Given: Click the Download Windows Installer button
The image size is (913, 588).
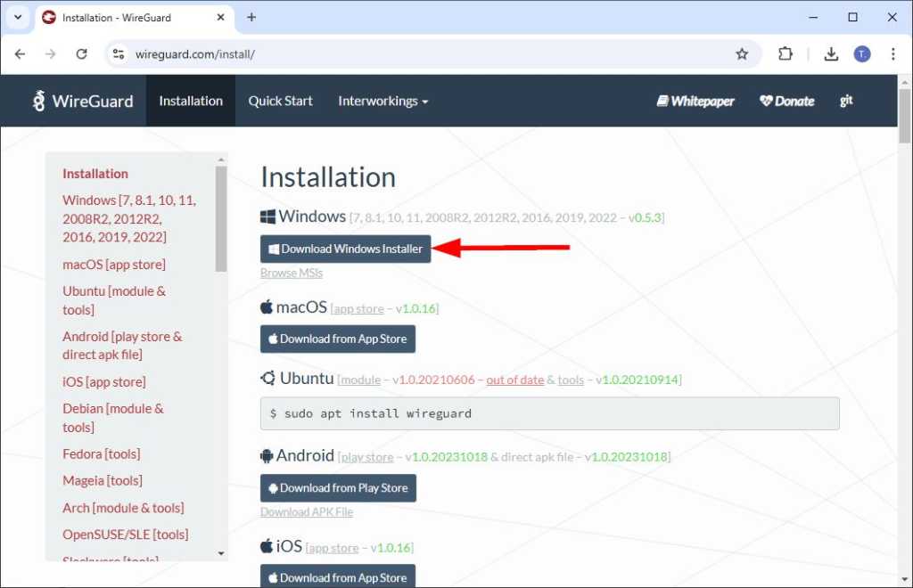Looking at the screenshot, I should (345, 249).
